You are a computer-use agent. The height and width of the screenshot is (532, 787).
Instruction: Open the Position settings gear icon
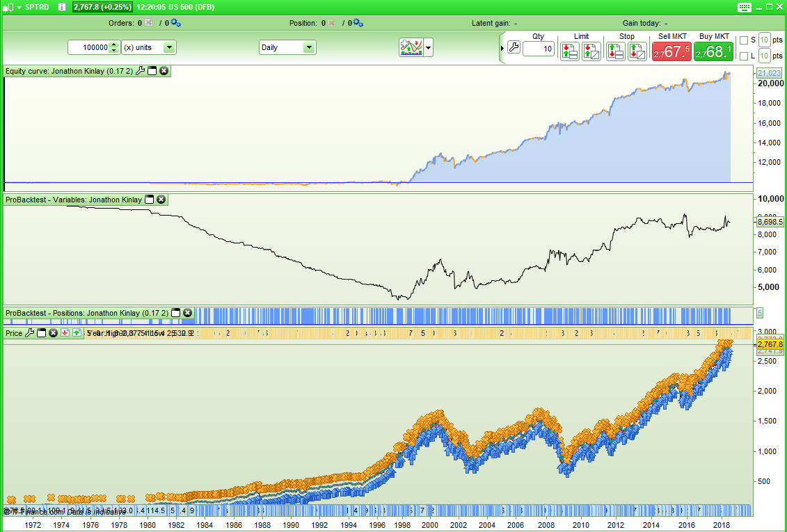click(358, 22)
